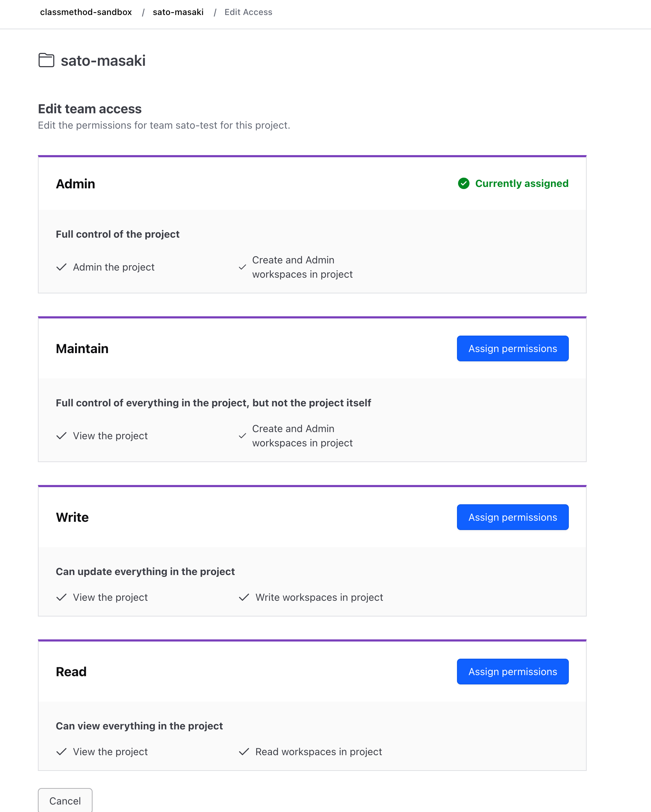
Task: Click checkmark beside Write workspaces in project
Action: 244,597
